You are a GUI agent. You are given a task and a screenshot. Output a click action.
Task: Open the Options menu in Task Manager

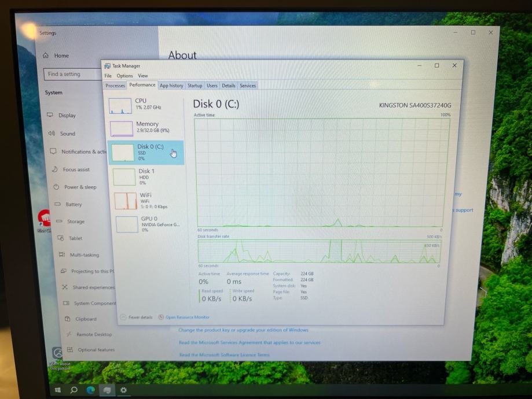pyautogui.click(x=124, y=76)
